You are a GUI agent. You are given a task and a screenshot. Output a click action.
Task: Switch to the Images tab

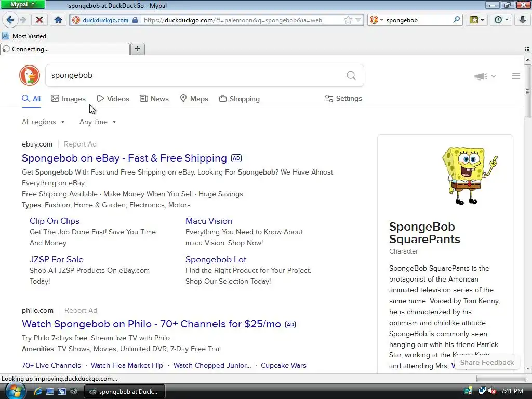(x=68, y=99)
